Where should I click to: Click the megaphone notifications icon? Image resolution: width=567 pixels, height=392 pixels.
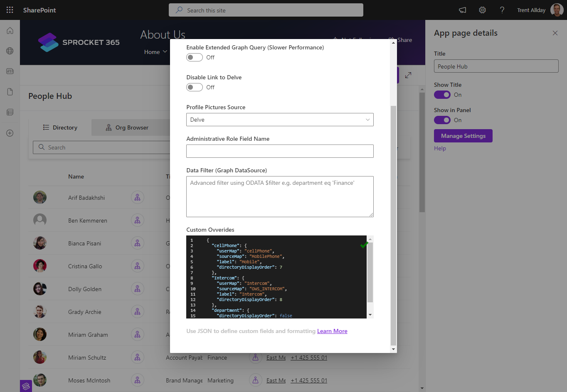point(462,10)
